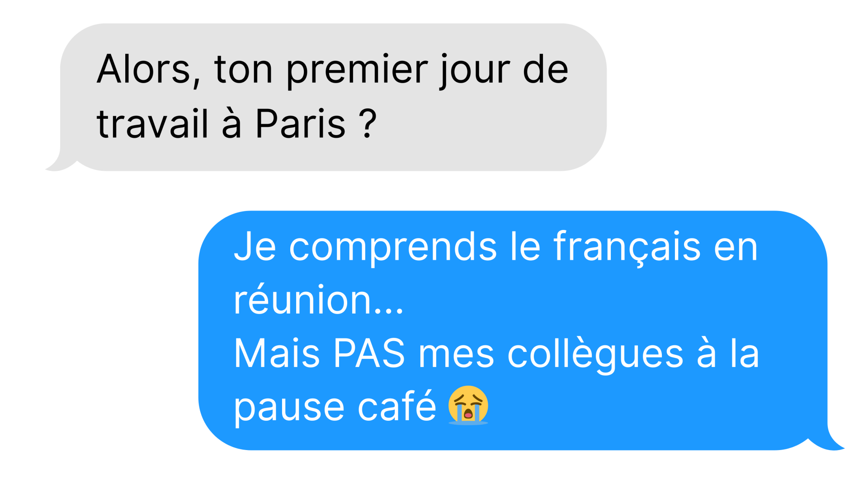Select the word "premier" in gray bubble

(357, 71)
